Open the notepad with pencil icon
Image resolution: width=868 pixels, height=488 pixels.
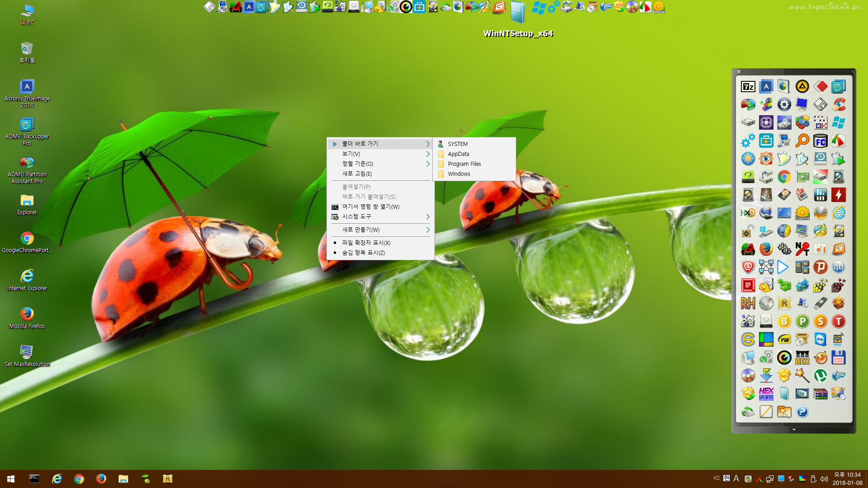(x=766, y=412)
